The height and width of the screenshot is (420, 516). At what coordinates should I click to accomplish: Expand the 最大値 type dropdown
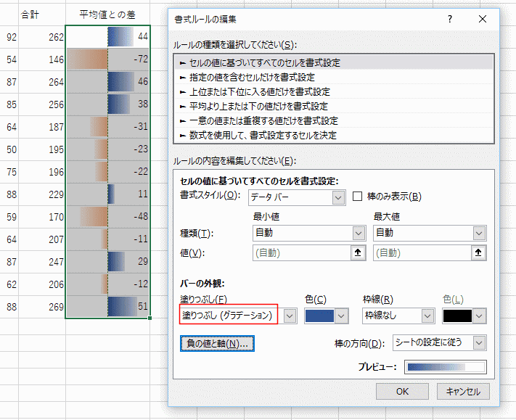[x=430, y=233]
